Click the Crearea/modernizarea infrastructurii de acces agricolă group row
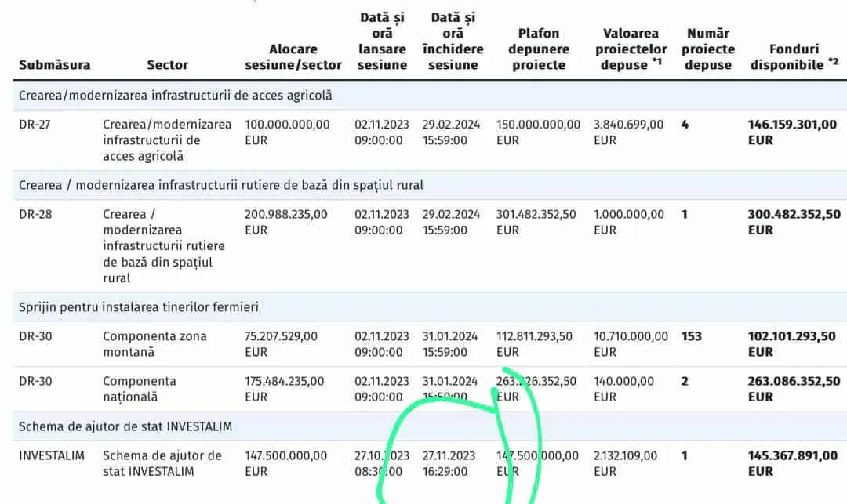 [x=176, y=96]
